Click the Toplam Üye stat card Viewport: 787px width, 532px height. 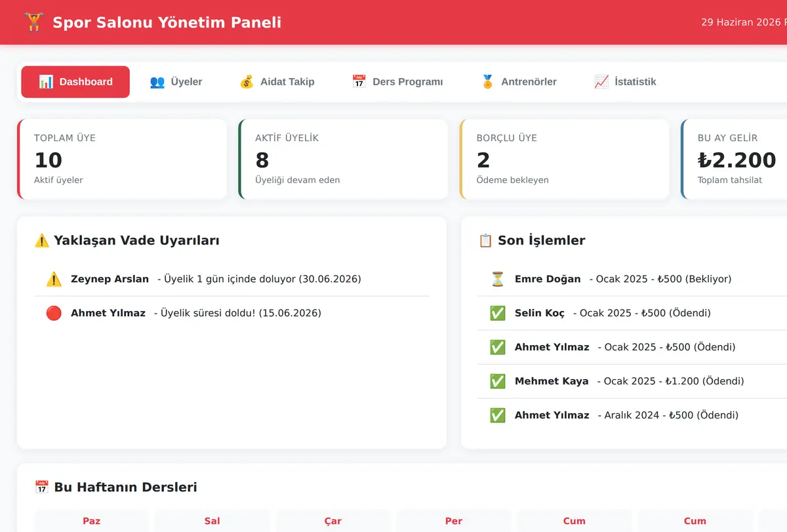122,159
